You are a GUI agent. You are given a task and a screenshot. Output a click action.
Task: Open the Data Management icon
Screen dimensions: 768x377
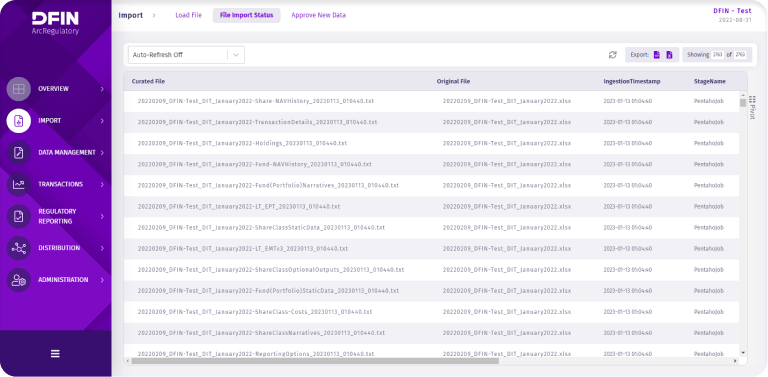click(x=19, y=153)
